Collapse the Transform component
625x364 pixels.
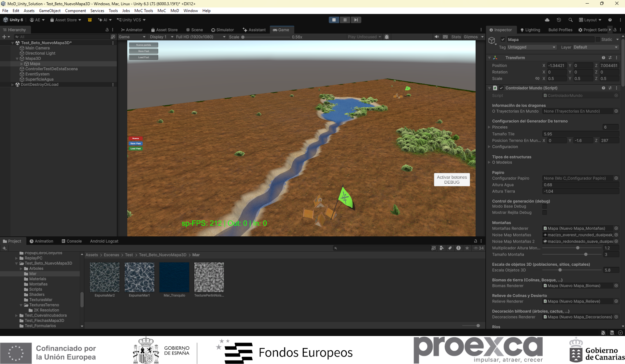tap(489, 58)
